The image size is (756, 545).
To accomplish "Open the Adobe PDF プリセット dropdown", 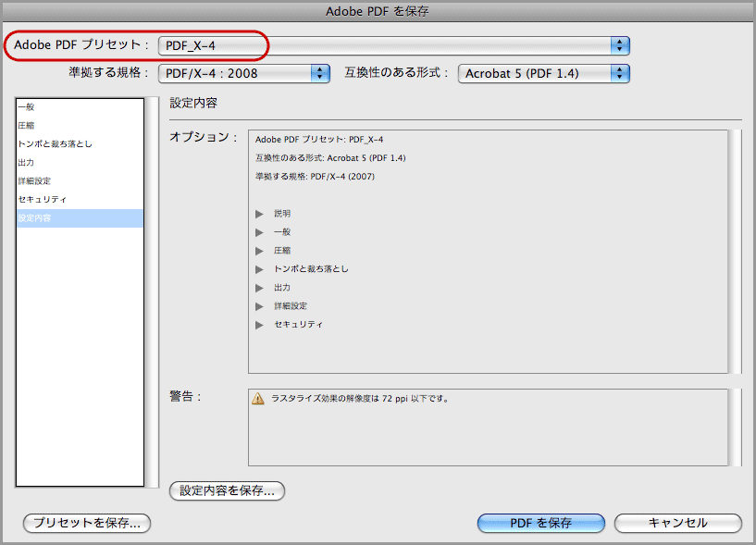I will coord(394,46).
